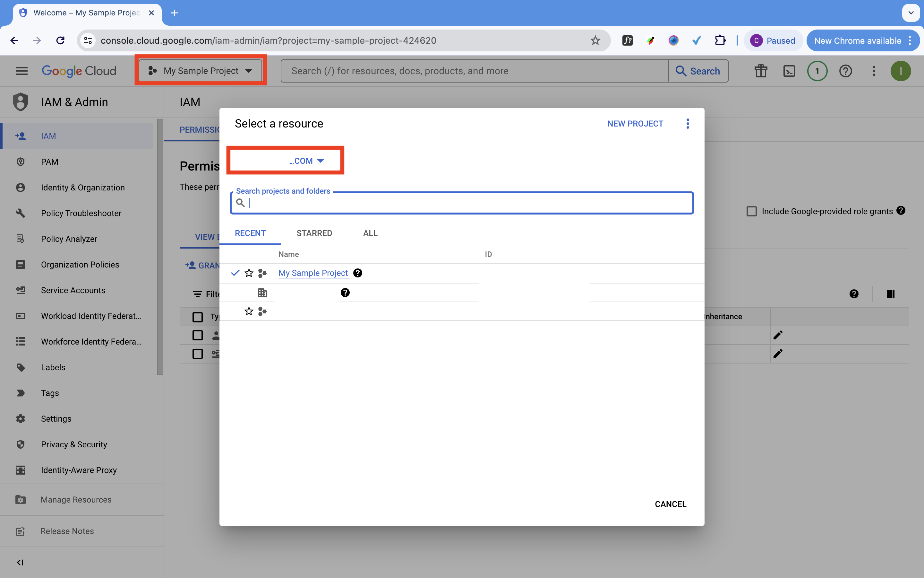Click the Paused profile chip
Viewport: 924px width, 578px height.
[x=773, y=40]
